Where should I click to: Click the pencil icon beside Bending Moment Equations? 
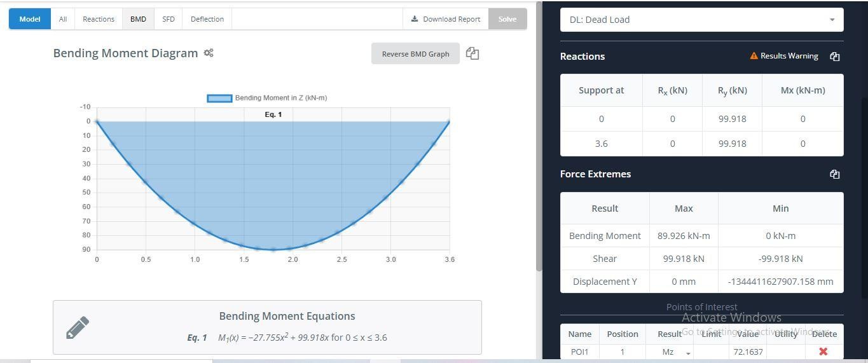[x=78, y=327]
